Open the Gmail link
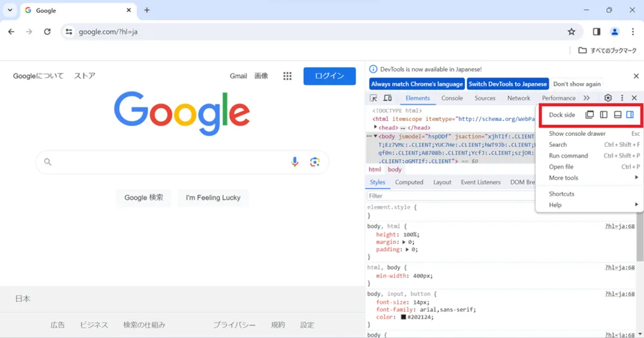Image resolution: width=644 pixels, height=338 pixels. [238, 76]
